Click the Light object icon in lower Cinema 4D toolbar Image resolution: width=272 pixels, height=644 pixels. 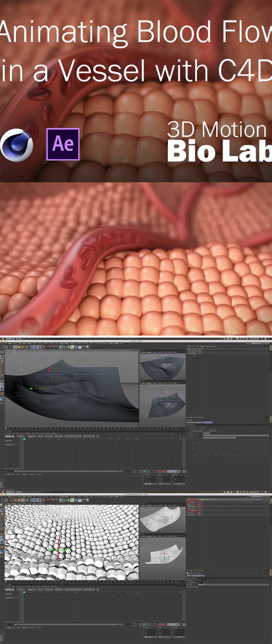tap(88, 500)
